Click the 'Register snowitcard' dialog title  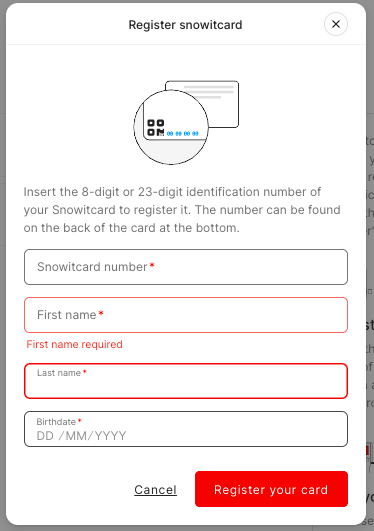coord(185,25)
